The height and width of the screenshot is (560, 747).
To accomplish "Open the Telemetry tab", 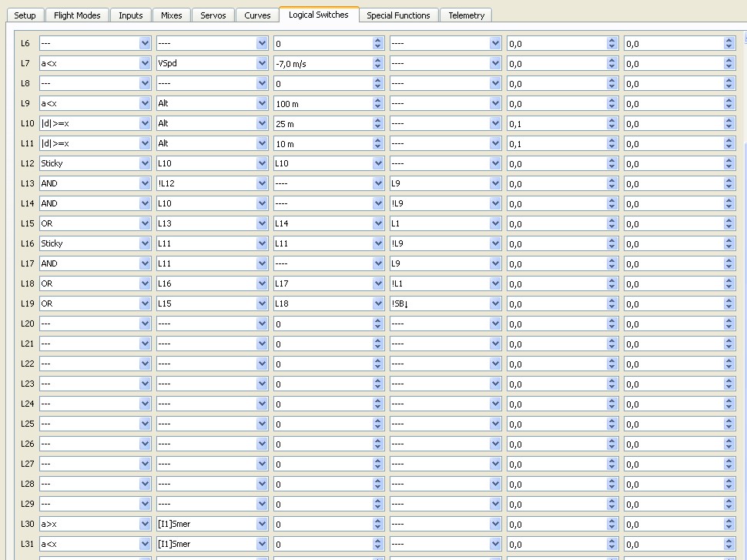I will tap(466, 15).
